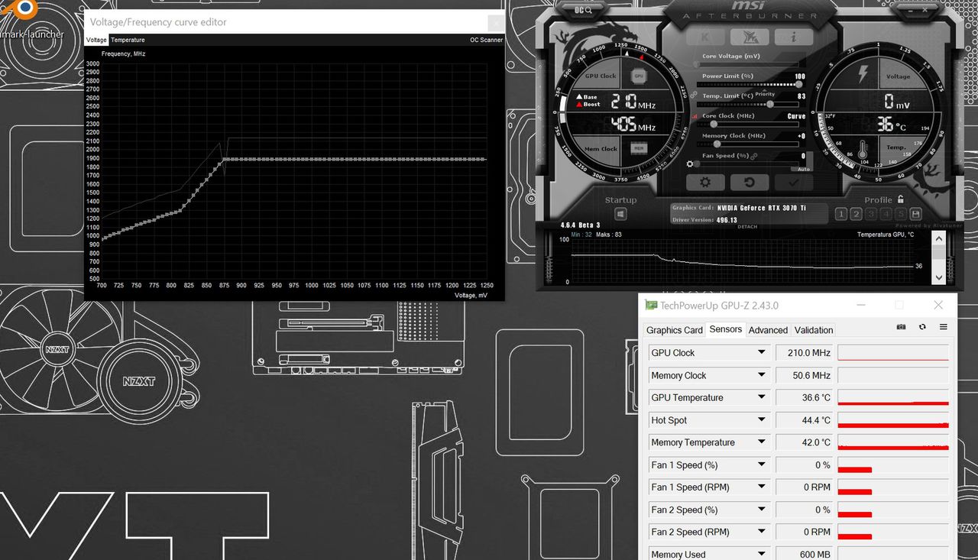Click OC Scanner in the curve editor
978x560 pixels.
[x=486, y=40]
